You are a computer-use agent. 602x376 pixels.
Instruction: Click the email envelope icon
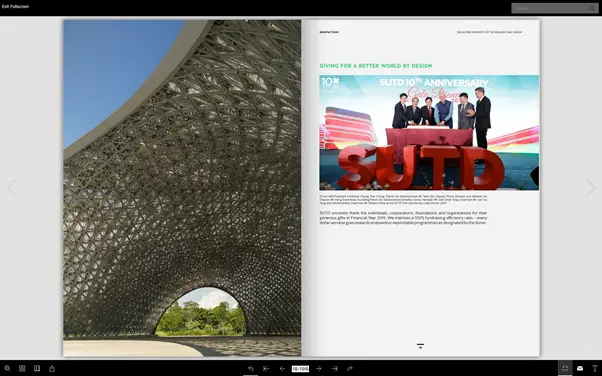point(580,368)
